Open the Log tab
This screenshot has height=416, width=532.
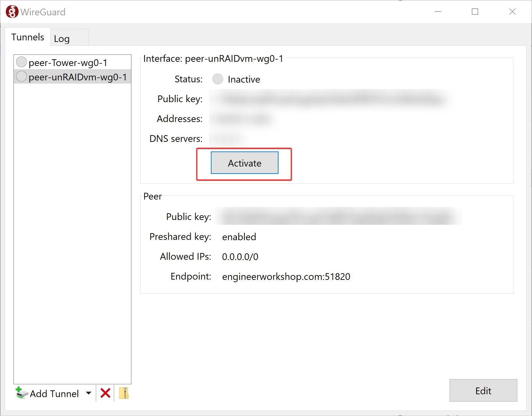(62, 39)
